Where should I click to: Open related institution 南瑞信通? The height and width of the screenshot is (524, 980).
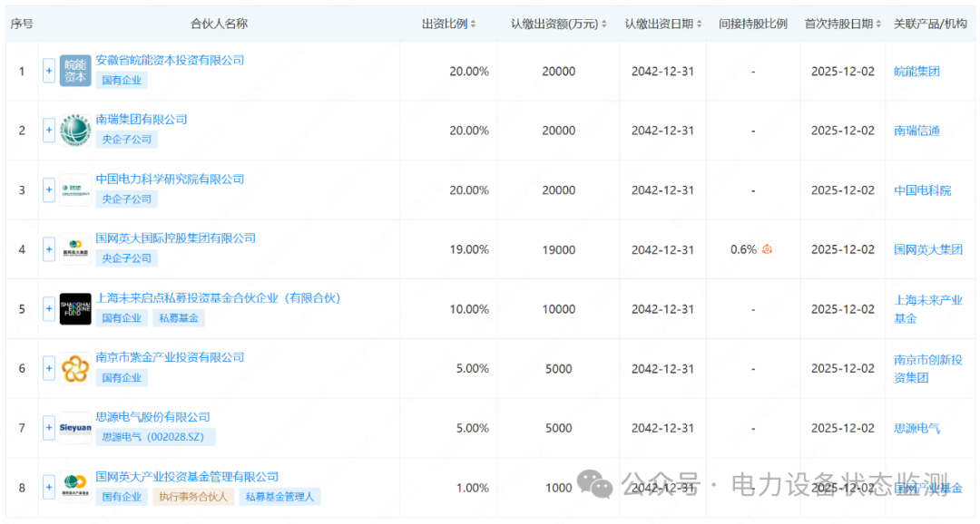coord(916,131)
